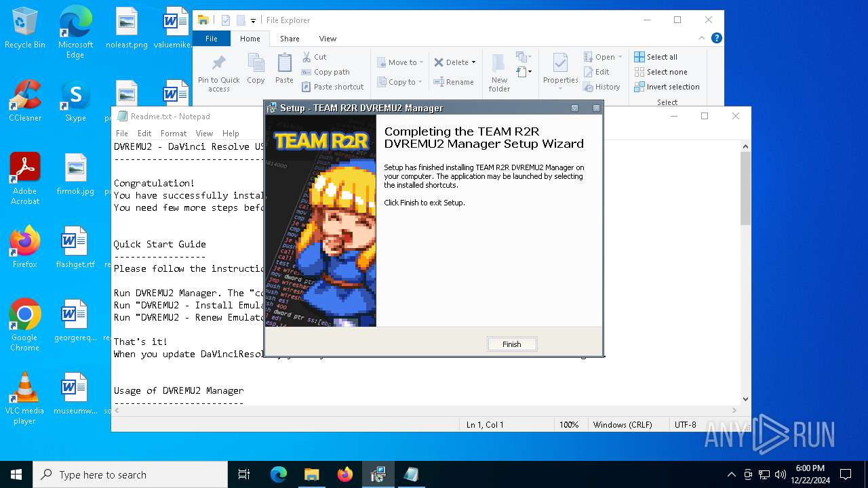Open the Recycle Bin desktop icon
This screenshot has width=868, height=488.
point(25,28)
